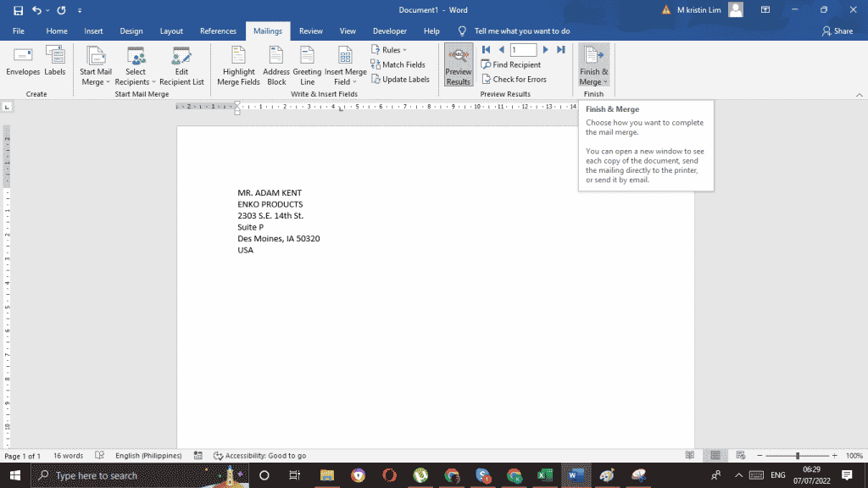Screen dimensions: 868x488
Task: Switch to the Insert tab
Action: [x=93, y=31]
